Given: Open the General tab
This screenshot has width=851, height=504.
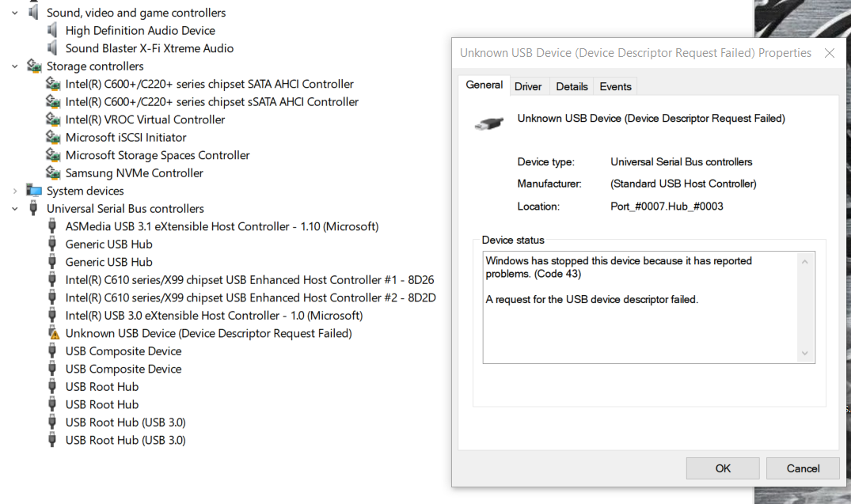Looking at the screenshot, I should [484, 85].
